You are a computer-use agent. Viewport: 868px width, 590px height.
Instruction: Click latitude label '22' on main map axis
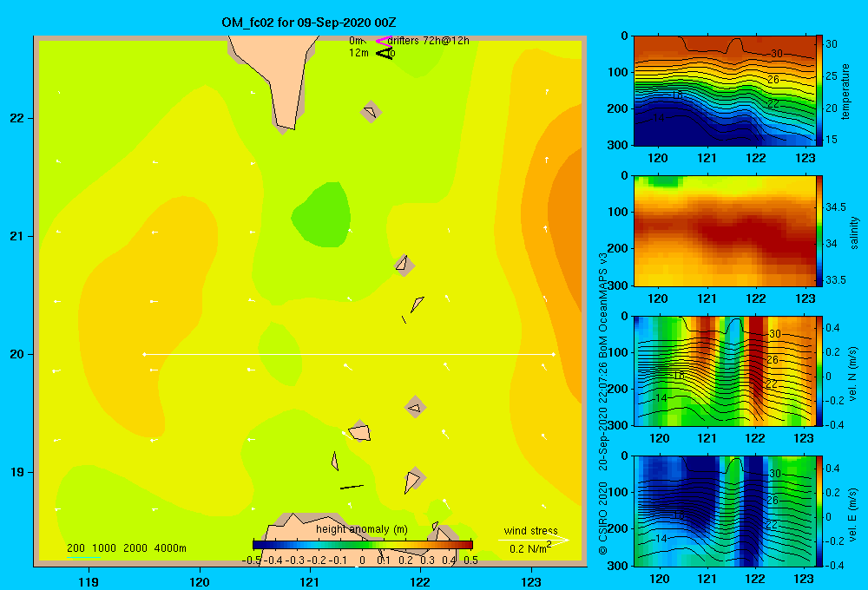point(17,119)
